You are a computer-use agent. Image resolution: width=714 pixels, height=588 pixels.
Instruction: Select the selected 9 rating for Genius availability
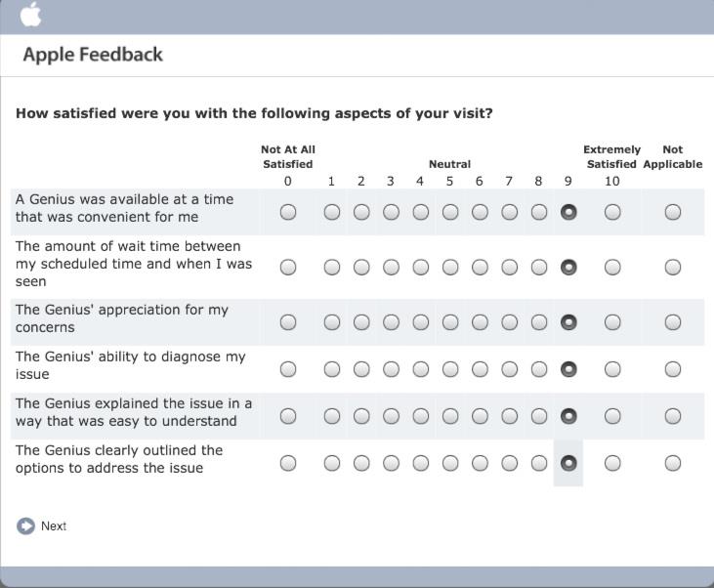pos(568,212)
